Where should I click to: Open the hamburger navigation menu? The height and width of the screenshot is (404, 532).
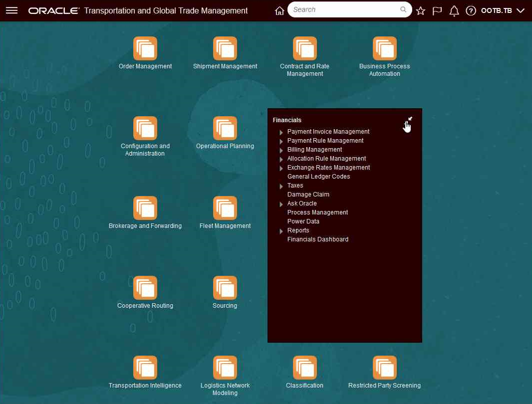pyautogui.click(x=11, y=10)
